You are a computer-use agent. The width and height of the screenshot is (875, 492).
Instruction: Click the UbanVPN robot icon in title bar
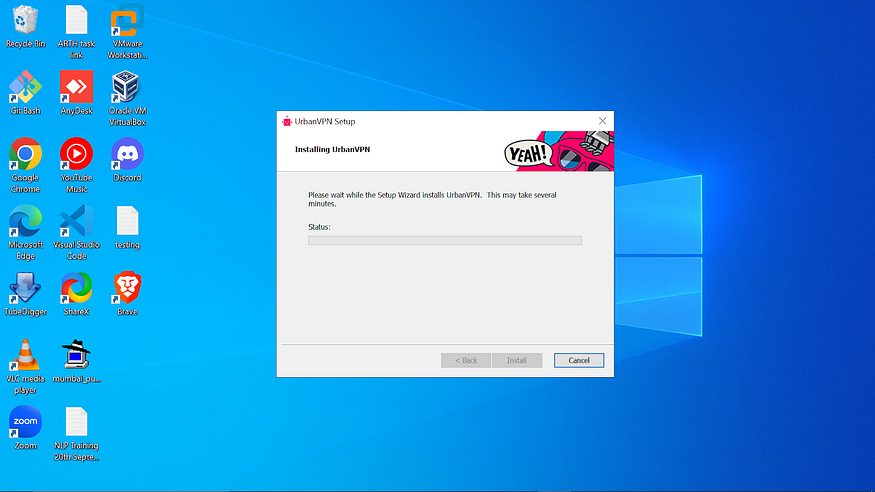click(x=287, y=121)
